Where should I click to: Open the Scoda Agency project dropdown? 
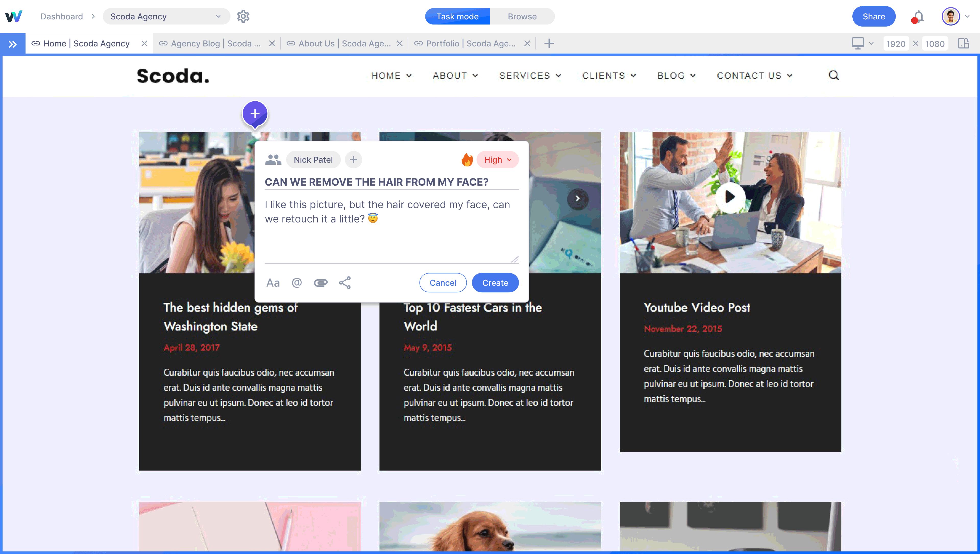point(166,16)
